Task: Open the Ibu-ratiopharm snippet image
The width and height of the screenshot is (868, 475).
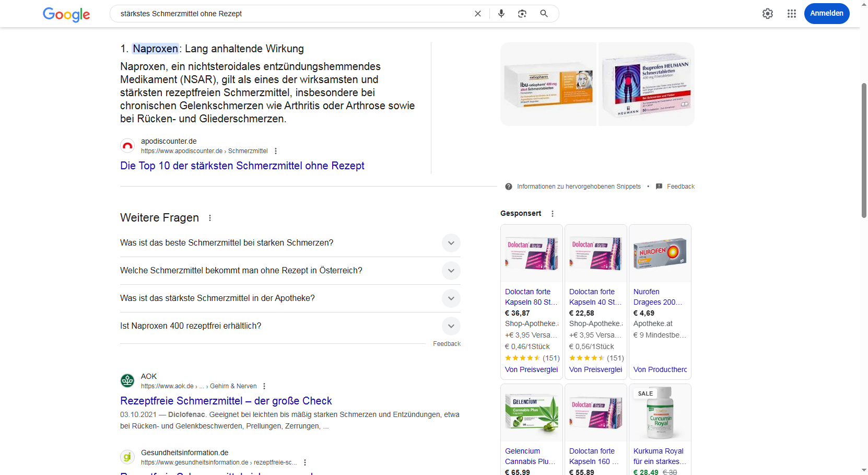Action: coord(548,84)
